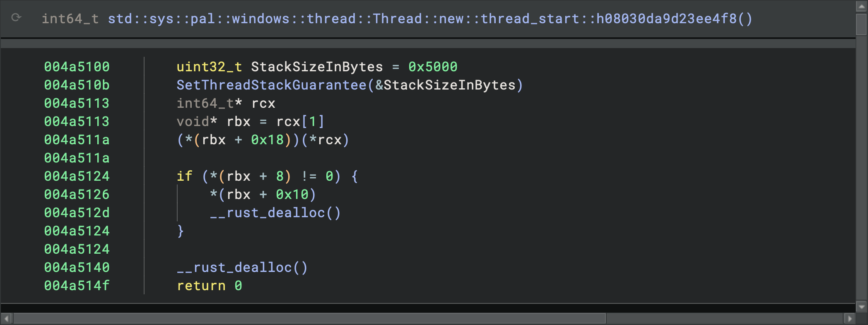Select address 004a514f in the gutter
Viewport: 868px width, 325px height.
pyautogui.click(x=77, y=286)
